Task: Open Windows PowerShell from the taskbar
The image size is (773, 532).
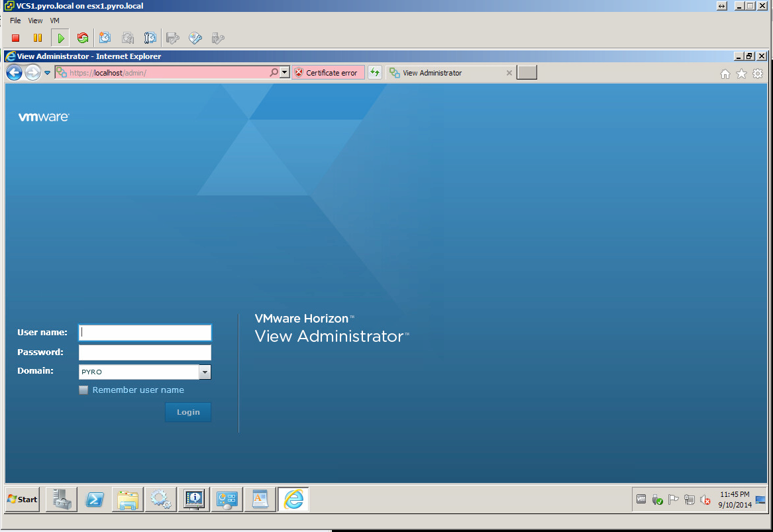Action: point(95,500)
